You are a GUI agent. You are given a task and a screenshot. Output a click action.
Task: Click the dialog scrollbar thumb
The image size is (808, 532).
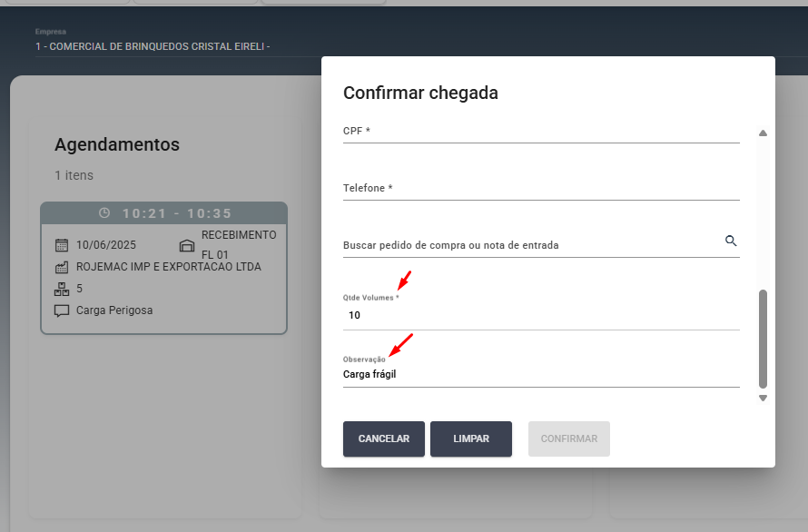[764, 339]
